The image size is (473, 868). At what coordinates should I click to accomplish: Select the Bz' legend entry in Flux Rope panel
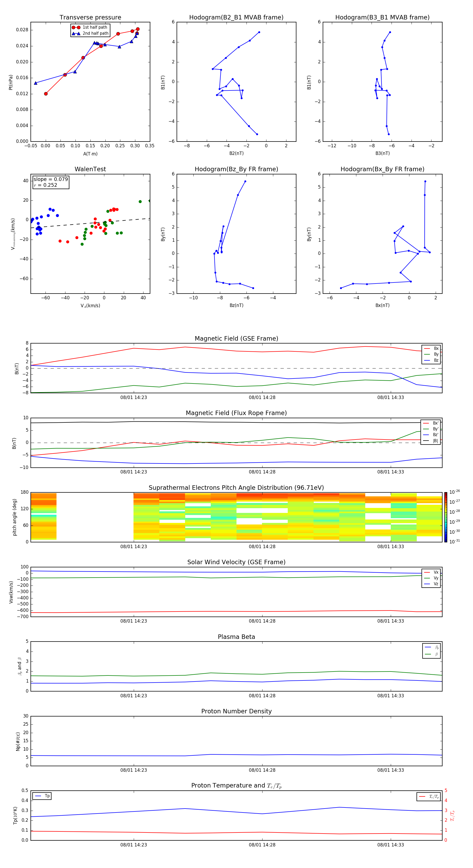pyautogui.click(x=431, y=435)
